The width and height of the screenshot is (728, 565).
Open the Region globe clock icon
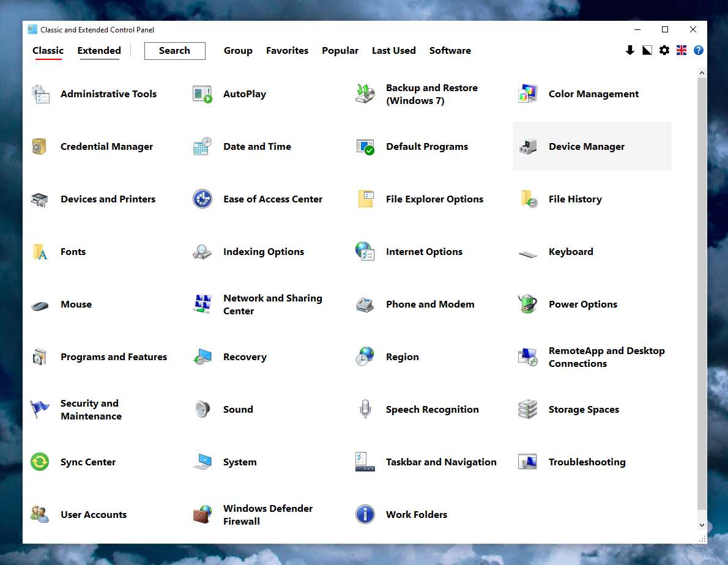pos(365,356)
